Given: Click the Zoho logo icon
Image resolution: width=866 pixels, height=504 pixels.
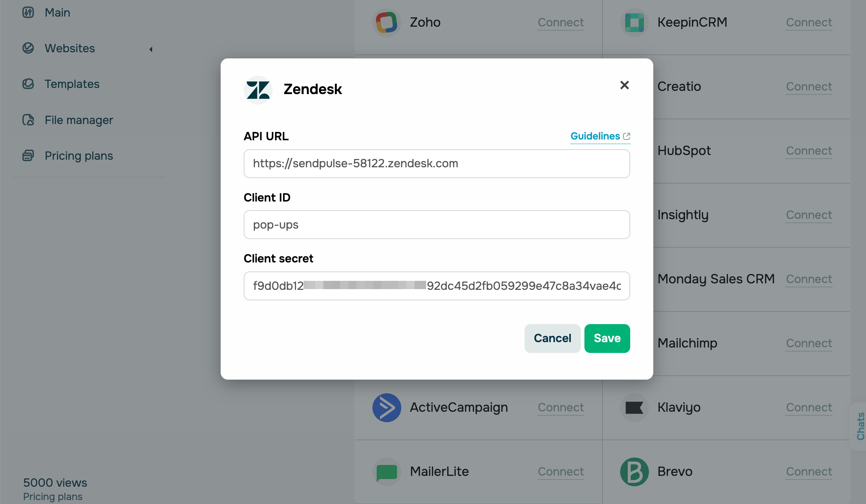Looking at the screenshot, I should [x=386, y=22].
